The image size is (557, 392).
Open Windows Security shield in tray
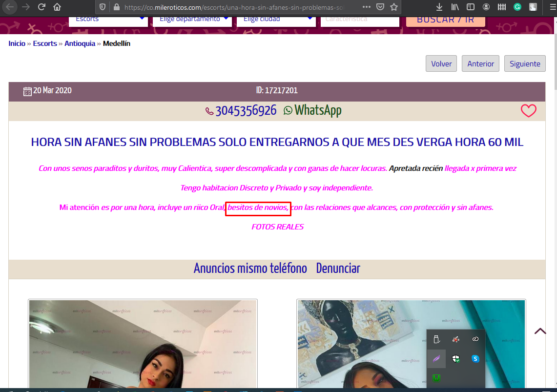tap(456, 359)
